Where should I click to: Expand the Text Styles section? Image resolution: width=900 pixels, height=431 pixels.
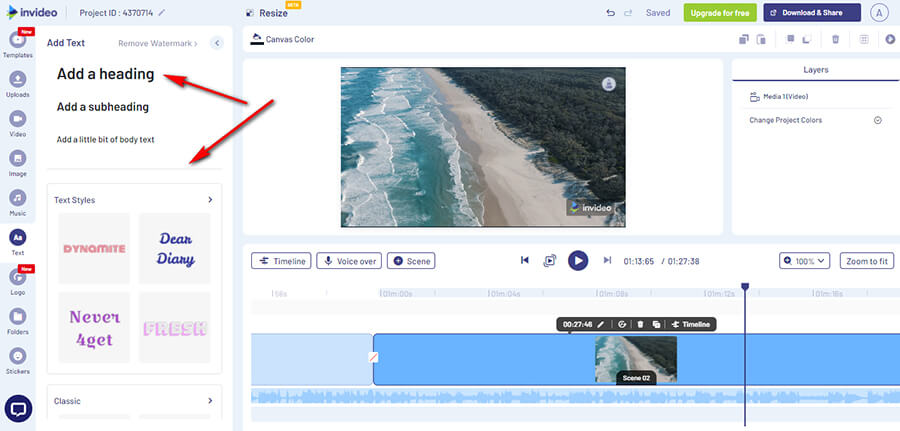click(x=210, y=200)
